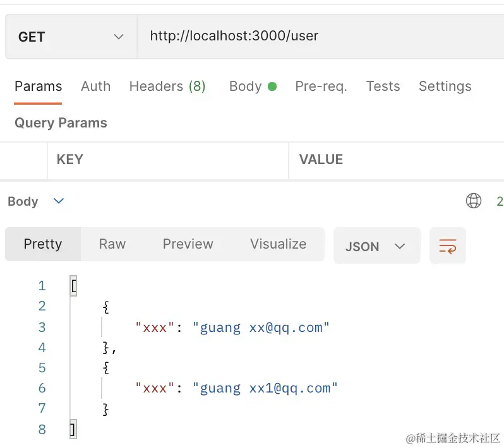Image resolution: width=504 pixels, height=448 pixels.
Task: Click line number 3 in response
Action: [42, 327]
